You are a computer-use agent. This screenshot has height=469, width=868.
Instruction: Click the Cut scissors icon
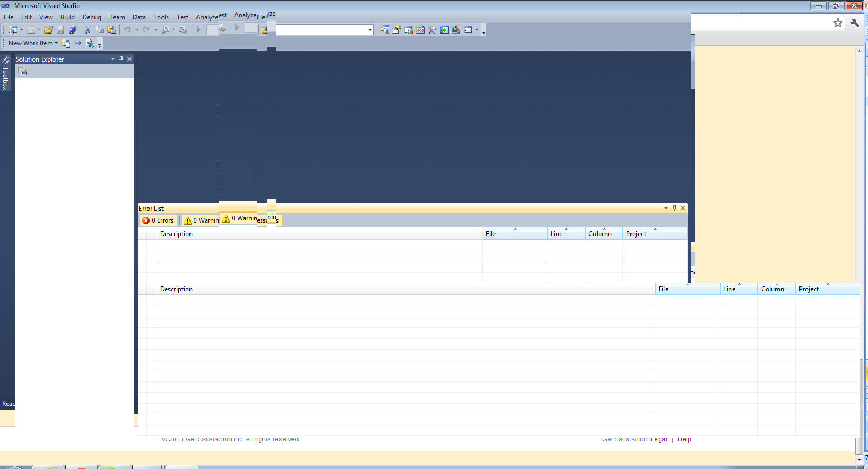[87, 30]
